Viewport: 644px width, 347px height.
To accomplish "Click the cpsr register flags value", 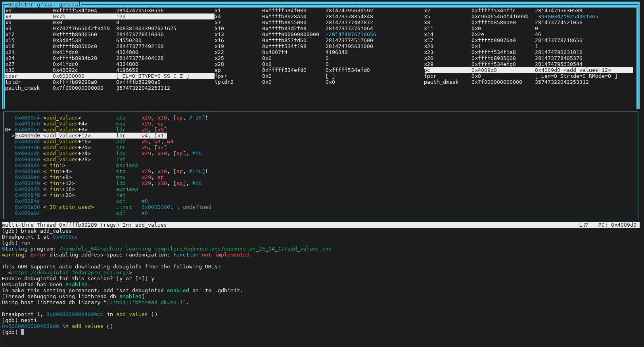I will (x=153, y=76).
